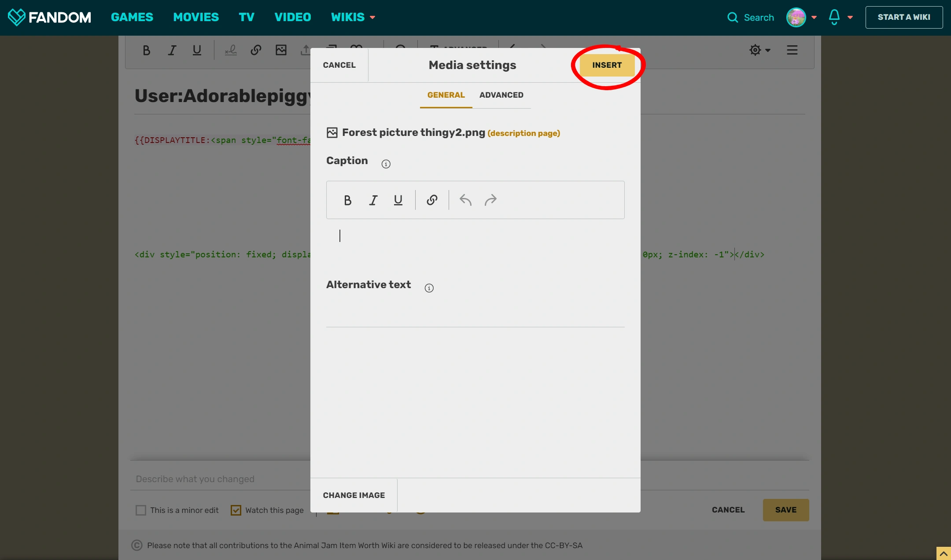Select the GENERAL tab

pyautogui.click(x=446, y=95)
